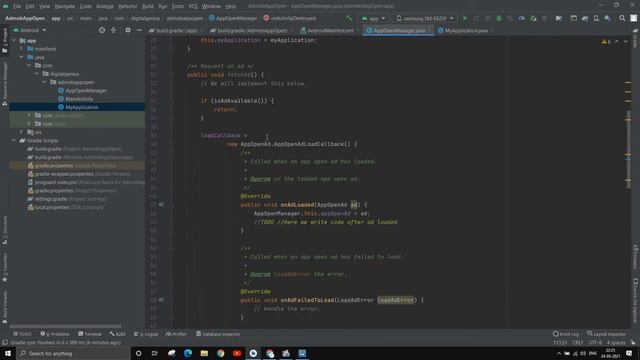The height and width of the screenshot is (360, 640).
Task: Toggle the Terminal tool window
Action: (90, 334)
